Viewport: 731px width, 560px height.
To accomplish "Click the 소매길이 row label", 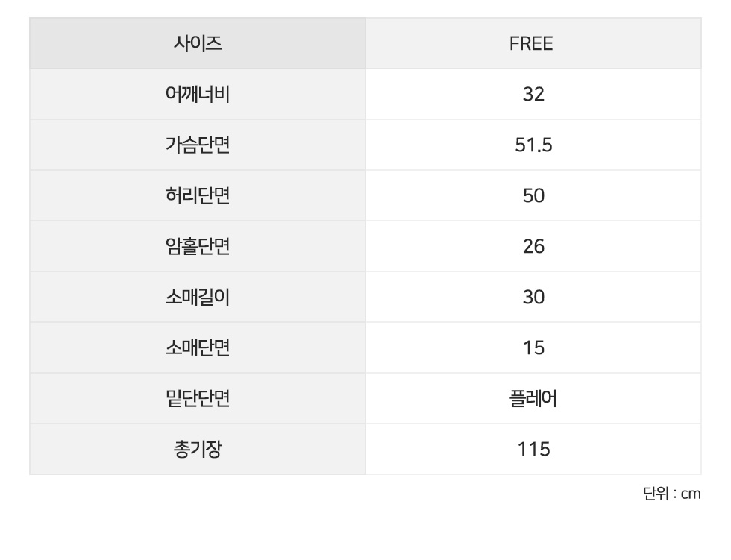I will click(x=198, y=298).
